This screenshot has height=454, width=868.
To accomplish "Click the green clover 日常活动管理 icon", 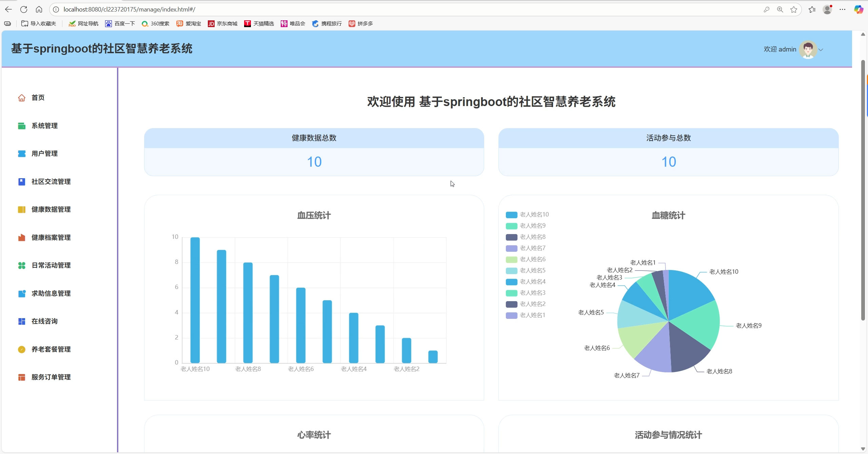I will pos(22,266).
